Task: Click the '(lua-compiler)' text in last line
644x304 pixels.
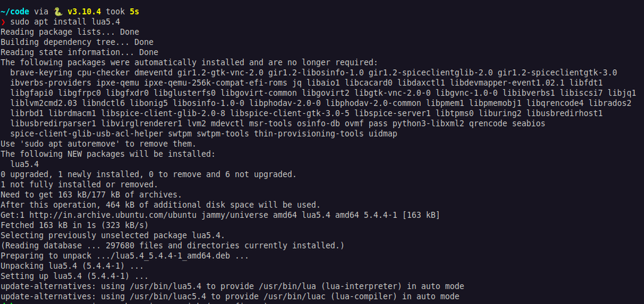Action: click(x=364, y=296)
